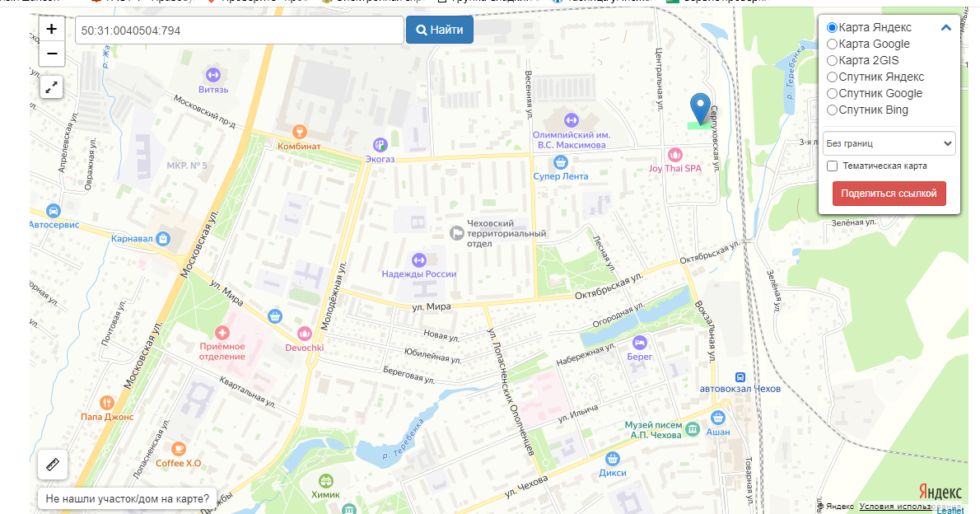This screenshot has height=514, width=980.
Task: Select the Супер Лента shop icon
Action: [x=561, y=162]
